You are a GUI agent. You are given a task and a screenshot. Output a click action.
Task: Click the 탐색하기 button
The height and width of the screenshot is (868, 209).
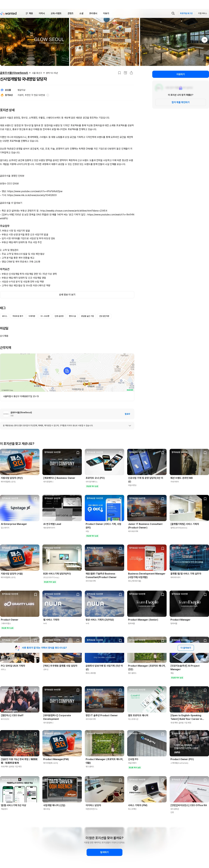(104, 852)
